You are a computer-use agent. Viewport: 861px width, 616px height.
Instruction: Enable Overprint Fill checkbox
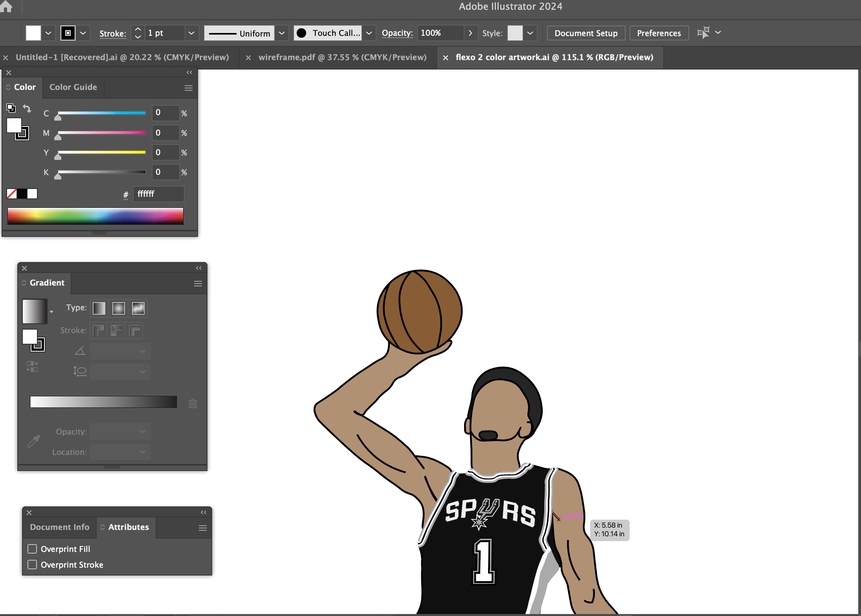pyautogui.click(x=32, y=549)
